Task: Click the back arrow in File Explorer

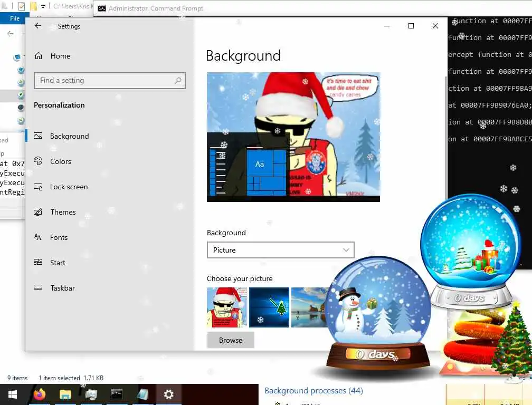Action: coord(11,34)
